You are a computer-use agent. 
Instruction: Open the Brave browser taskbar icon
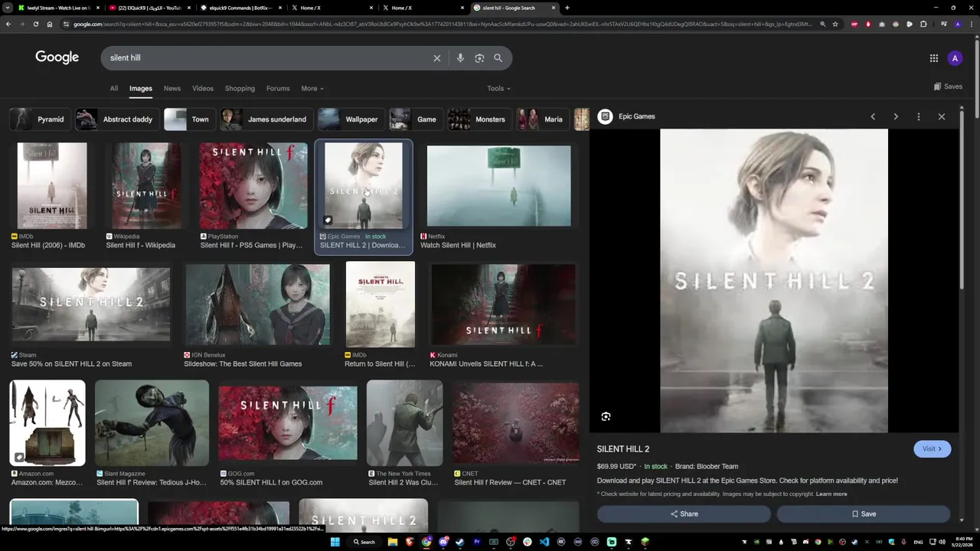pos(410,542)
